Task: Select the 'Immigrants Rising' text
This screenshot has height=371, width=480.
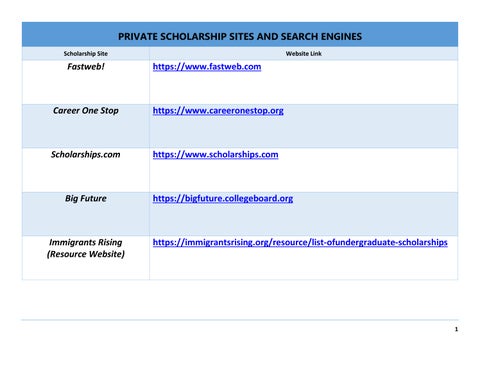Action: [86, 242]
